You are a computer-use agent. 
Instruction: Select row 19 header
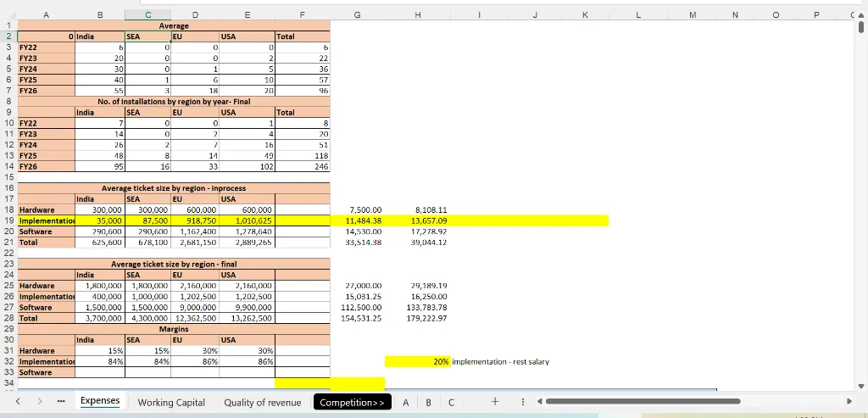click(x=8, y=220)
